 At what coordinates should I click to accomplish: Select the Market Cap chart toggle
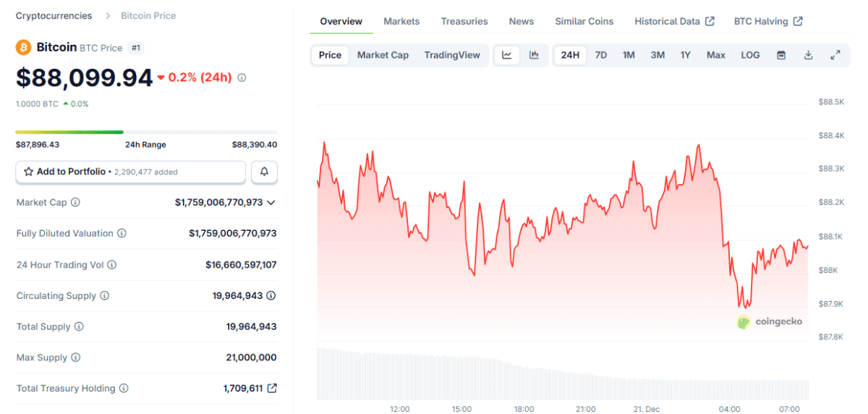pos(383,55)
